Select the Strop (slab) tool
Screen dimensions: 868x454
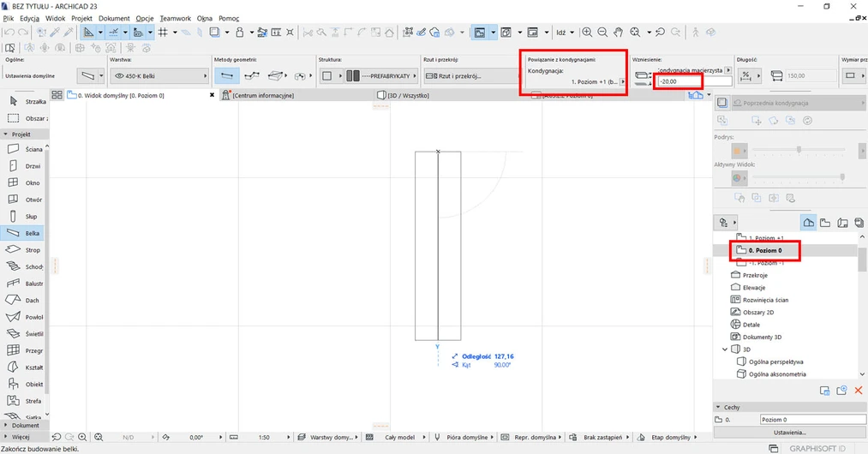(x=25, y=250)
